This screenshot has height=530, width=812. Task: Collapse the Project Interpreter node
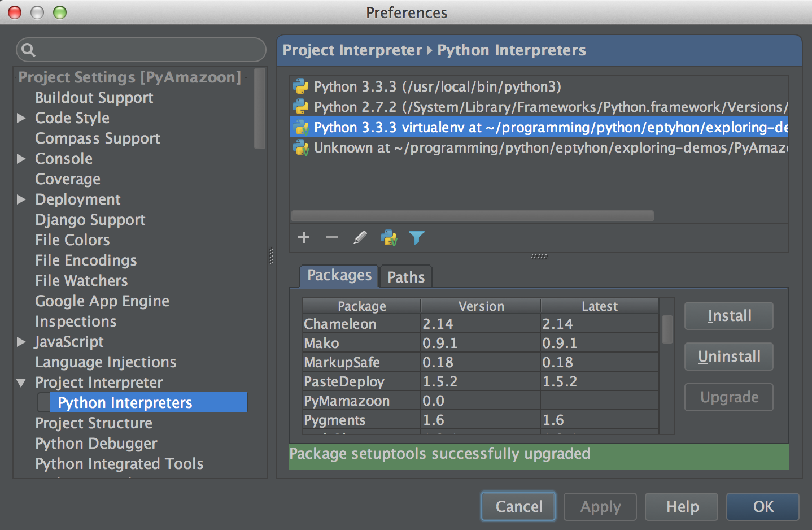pos(21,383)
